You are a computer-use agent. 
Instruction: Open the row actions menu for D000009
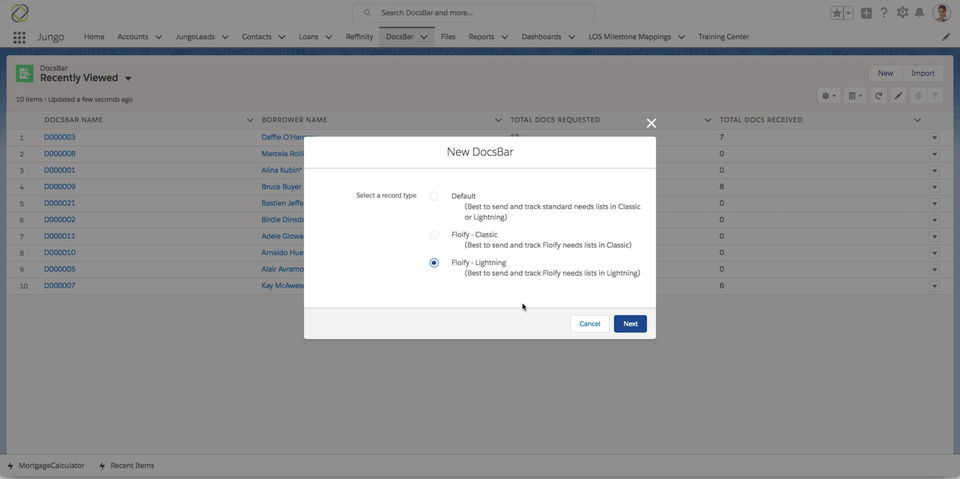pos(934,187)
